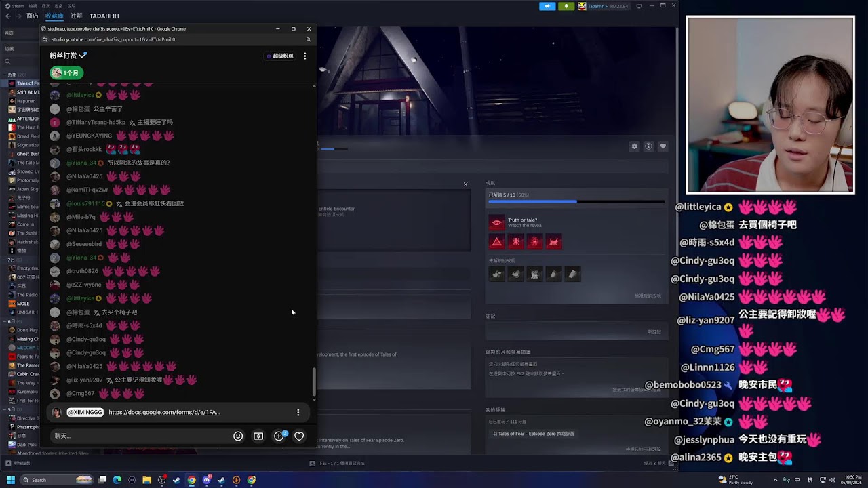Click the Add Game plus icon in Steam
868x488 pixels.
click(x=8, y=464)
